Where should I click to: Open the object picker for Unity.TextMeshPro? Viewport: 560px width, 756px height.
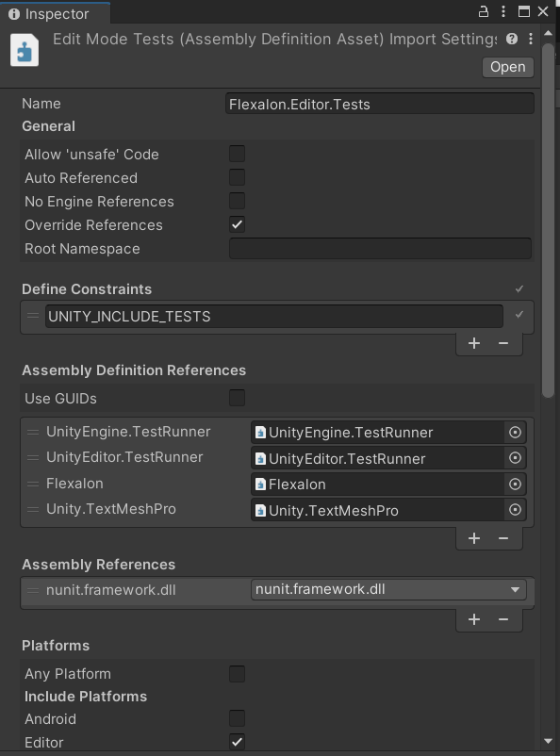(515, 509)
